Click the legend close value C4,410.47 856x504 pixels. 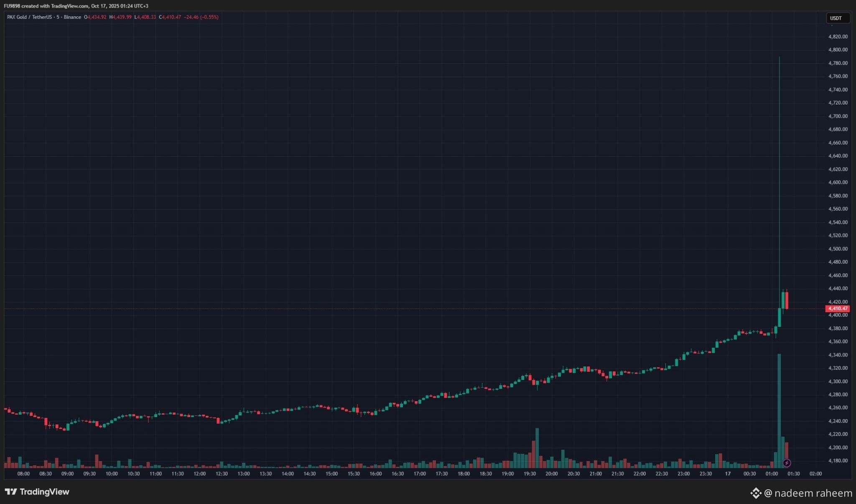[x=170, y=17]
